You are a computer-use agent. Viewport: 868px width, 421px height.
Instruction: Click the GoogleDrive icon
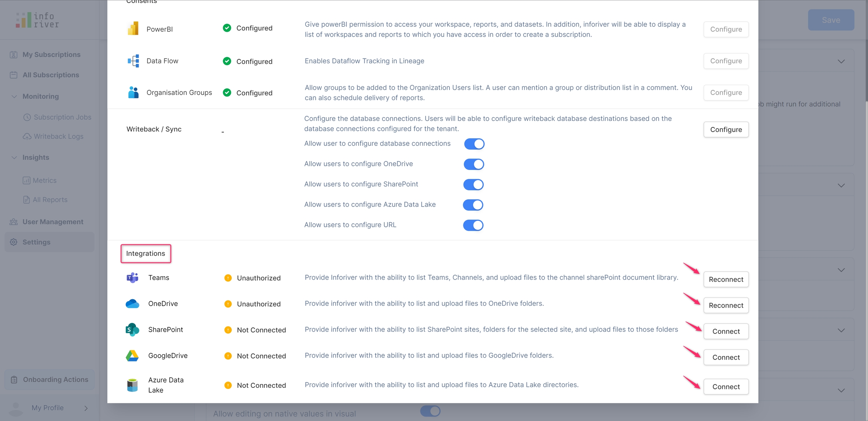pos(132,356)
